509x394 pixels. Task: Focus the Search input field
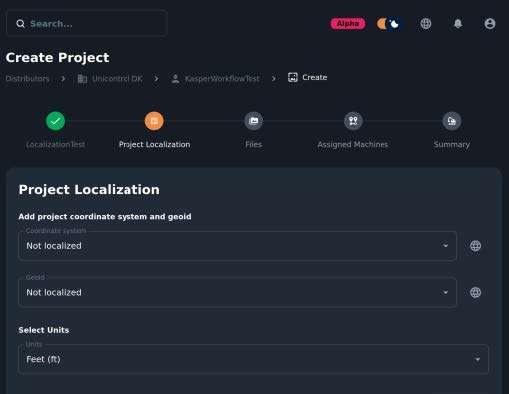(x=86, y=23)
